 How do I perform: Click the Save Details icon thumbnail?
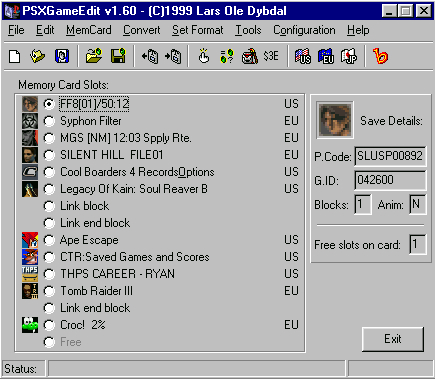(335, 120)
